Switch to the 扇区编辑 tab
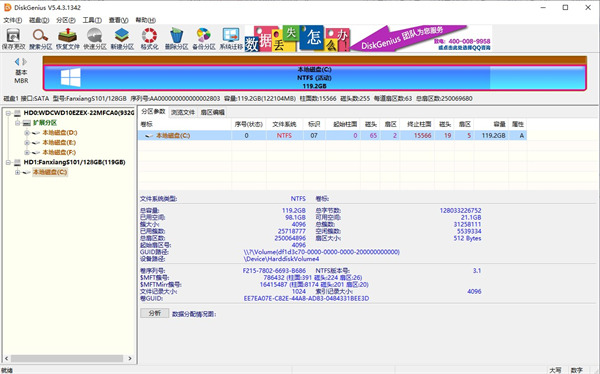The image size is (600, 374). (x=213, y=112)
